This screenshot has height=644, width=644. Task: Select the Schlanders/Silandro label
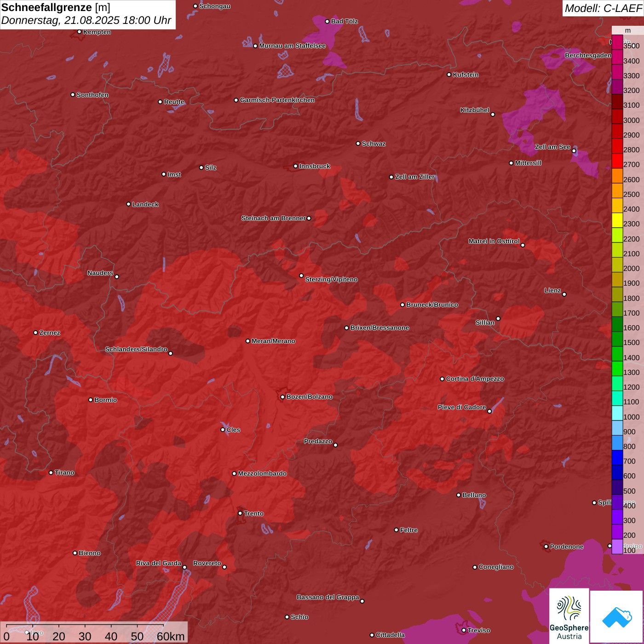coord(136,349)
